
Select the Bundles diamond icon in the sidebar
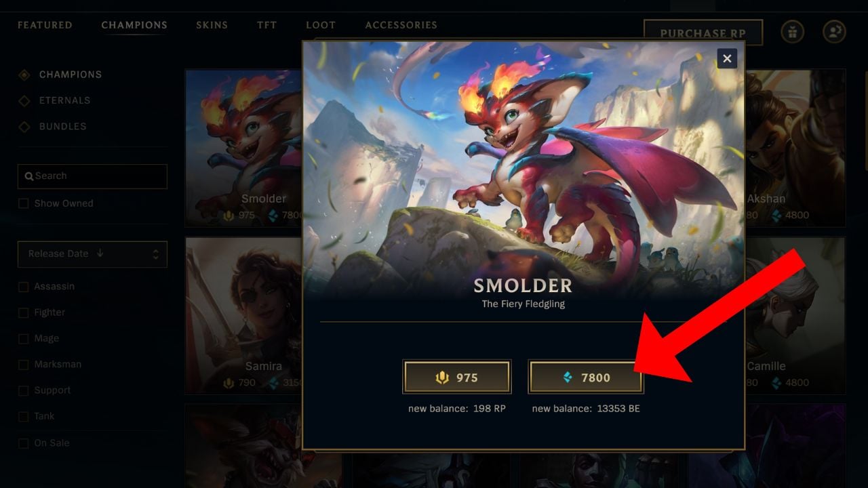(x=24, y=126)
